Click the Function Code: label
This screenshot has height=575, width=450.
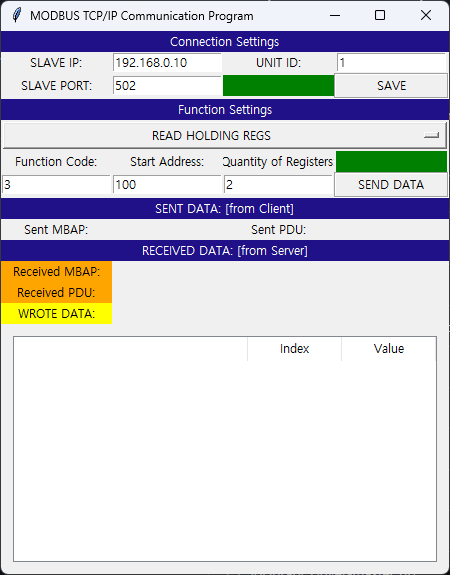(x=56, y=162)
